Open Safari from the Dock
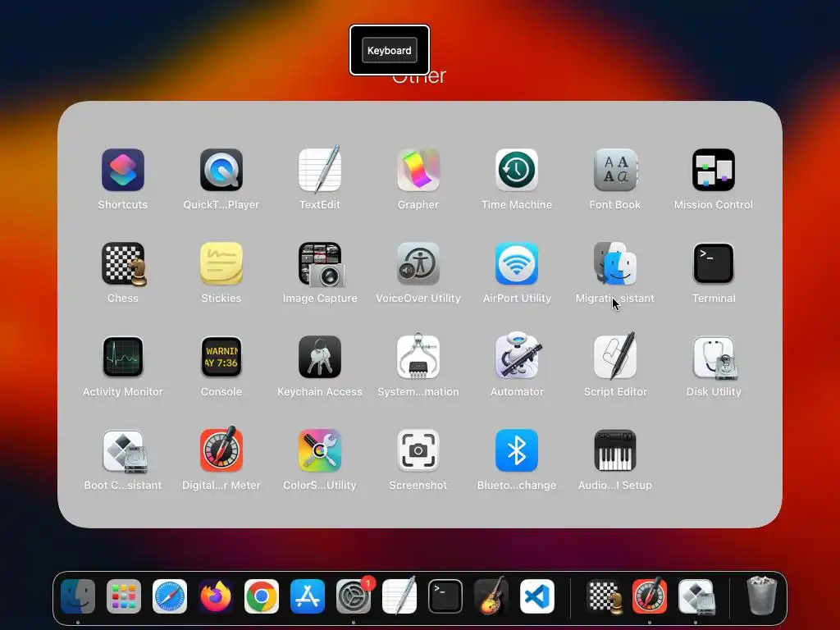This screenshot has width=840, height=630. (170, 596)
